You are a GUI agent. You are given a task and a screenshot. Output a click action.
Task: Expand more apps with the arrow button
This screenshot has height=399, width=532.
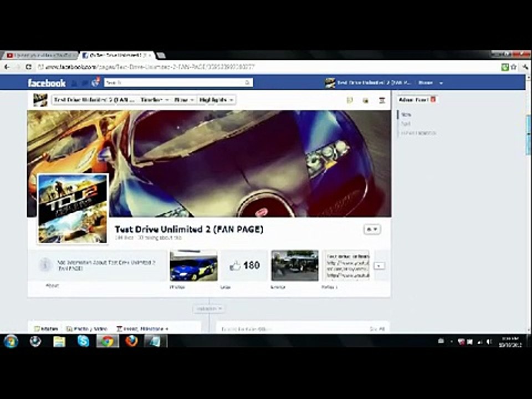tap(379, 265)
